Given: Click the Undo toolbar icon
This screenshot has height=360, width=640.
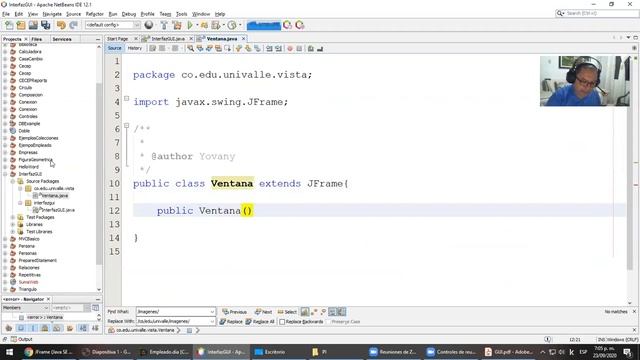Looking at the screenshot, I should click(x=61, y=25).
